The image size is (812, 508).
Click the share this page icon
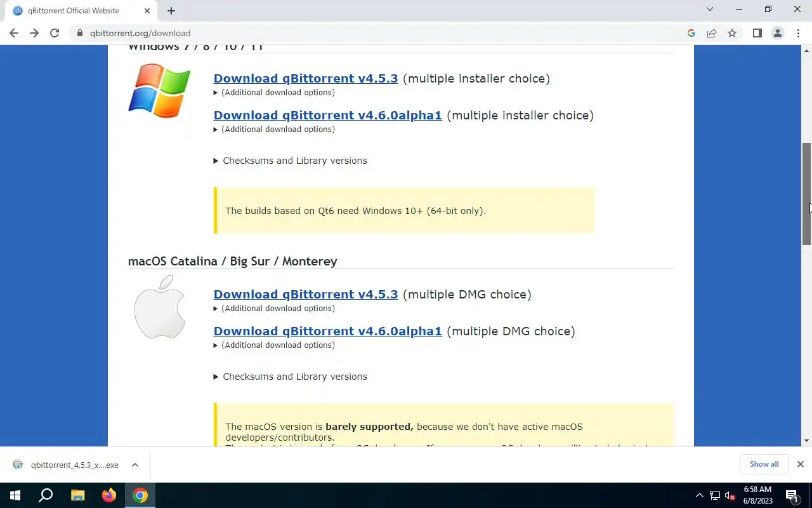point(712,33)
